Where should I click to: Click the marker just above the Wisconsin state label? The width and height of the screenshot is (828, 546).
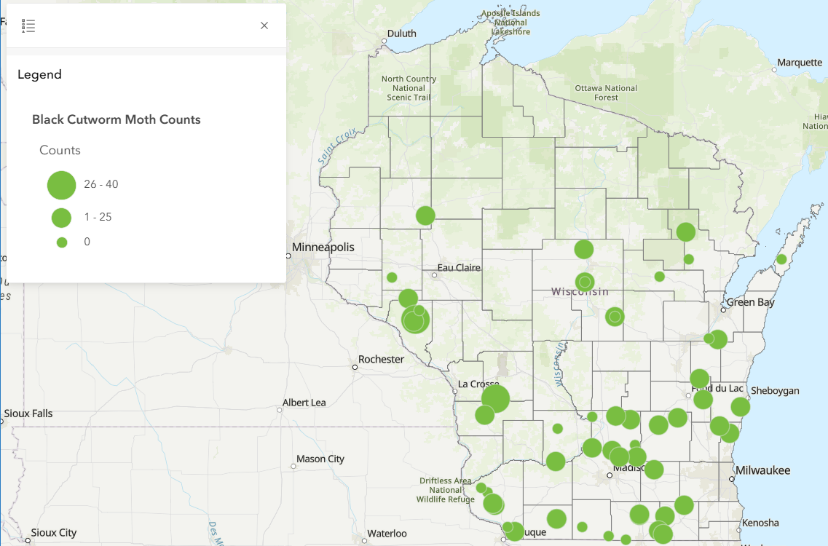[x=585, y=283]
